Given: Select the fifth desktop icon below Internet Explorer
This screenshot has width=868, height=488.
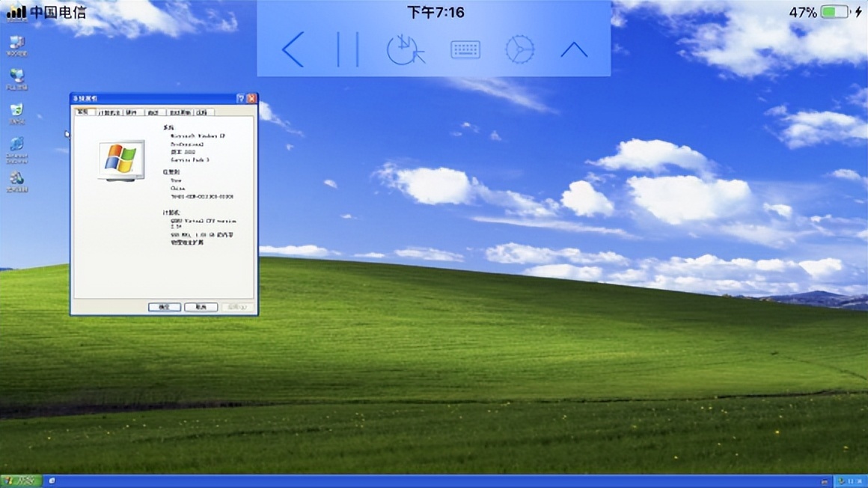Looking at the screenshot, I should click(x=16, y=182).
